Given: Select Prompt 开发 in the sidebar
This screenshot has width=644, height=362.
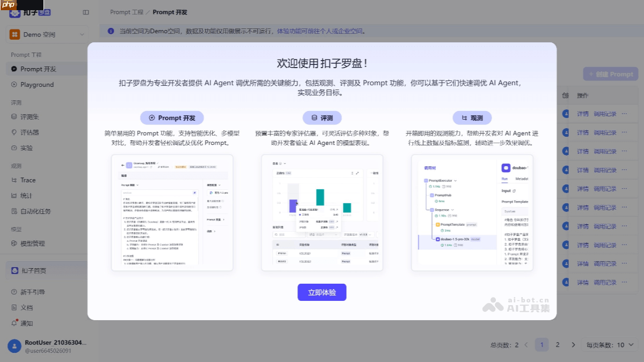Looking at the screenshot, I should point(38,69).
